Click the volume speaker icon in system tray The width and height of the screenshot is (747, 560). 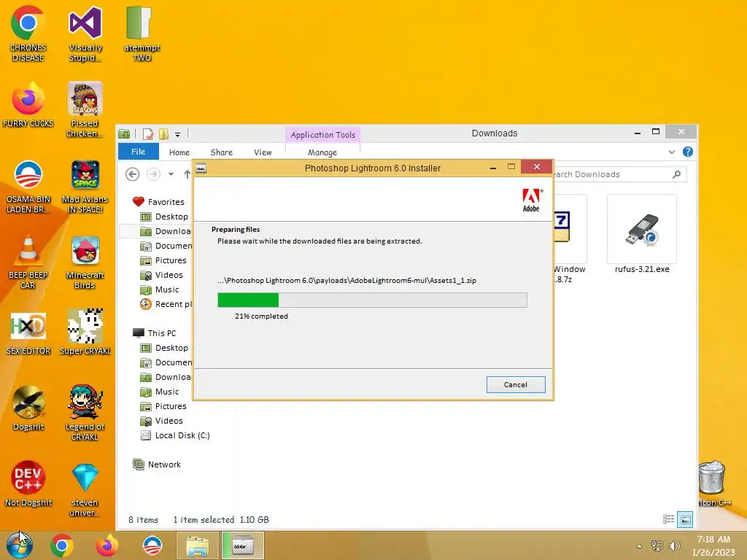[674, 546]
